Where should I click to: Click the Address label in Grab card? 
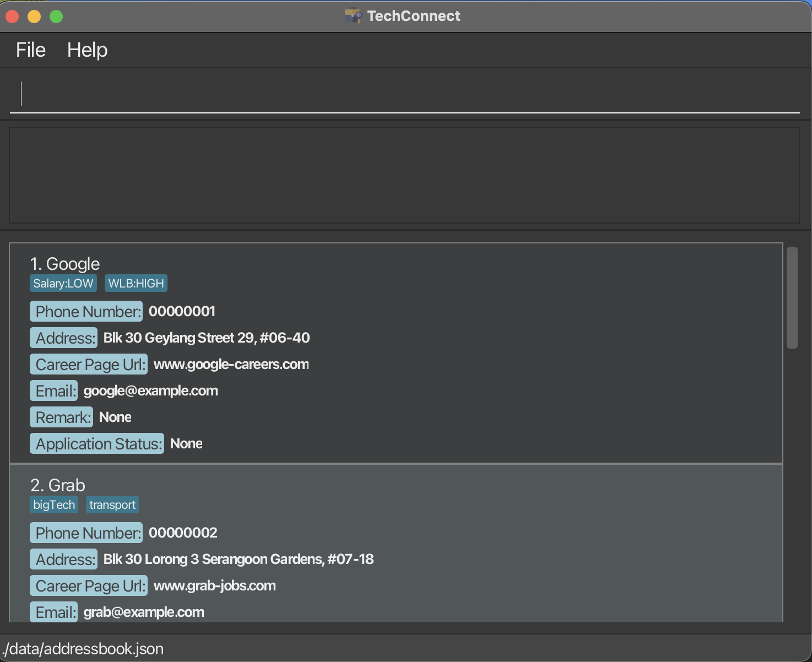pos(63,559)
